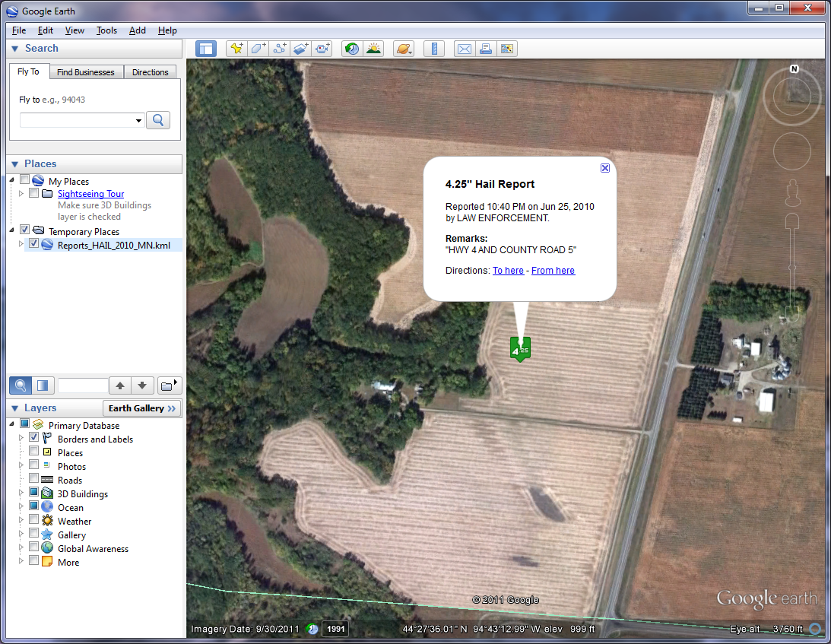
Task: Uncheck Temporary Places
Action: point(24,230)
